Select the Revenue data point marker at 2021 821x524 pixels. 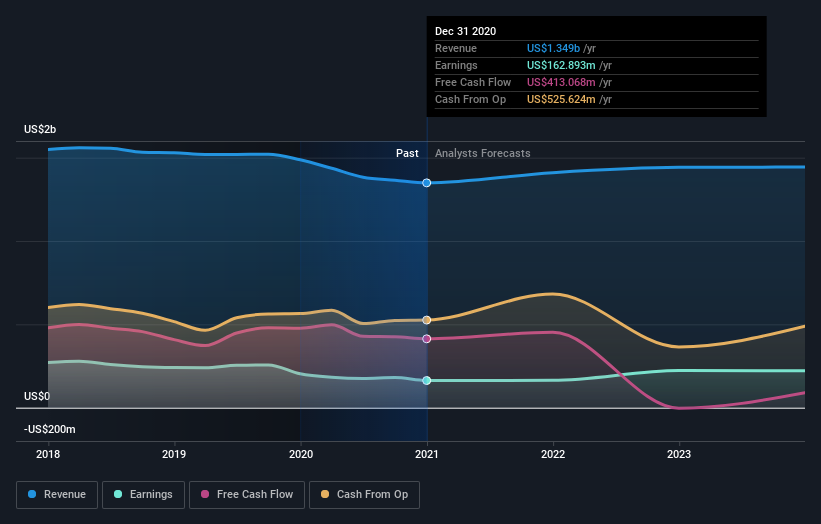427,183
